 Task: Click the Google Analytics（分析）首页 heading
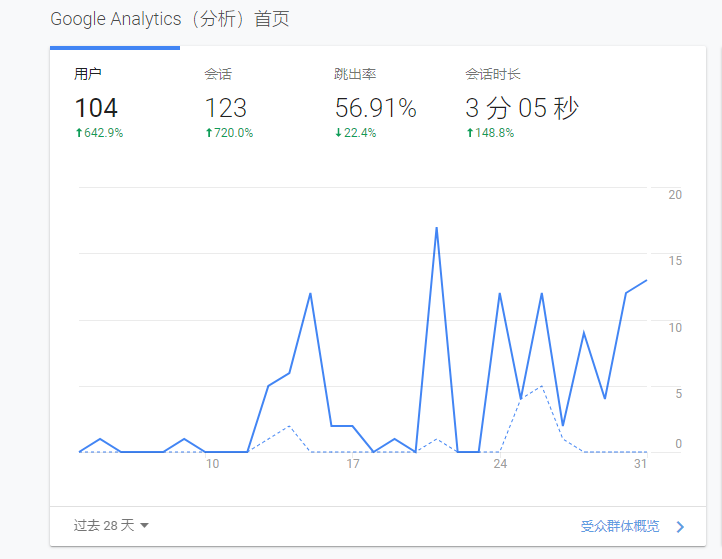170,20
